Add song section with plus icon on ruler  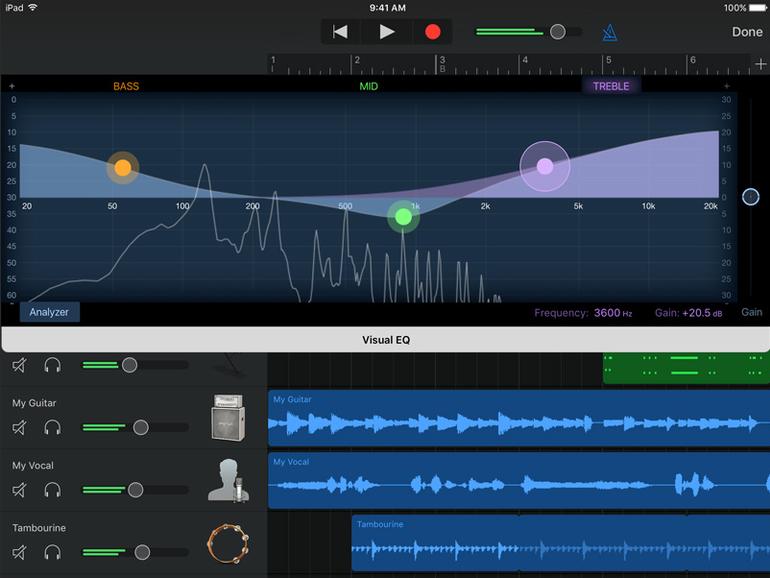761,64
